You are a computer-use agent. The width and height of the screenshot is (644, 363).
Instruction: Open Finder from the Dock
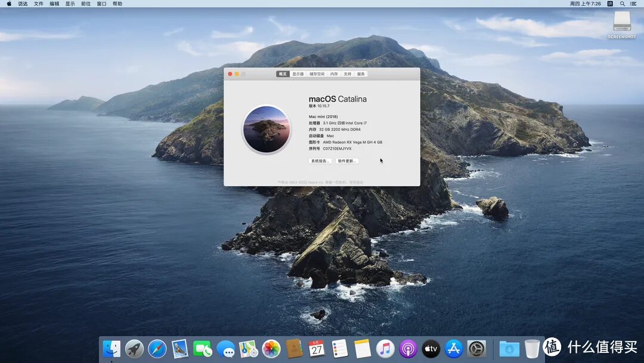click(x=112, y=349)
